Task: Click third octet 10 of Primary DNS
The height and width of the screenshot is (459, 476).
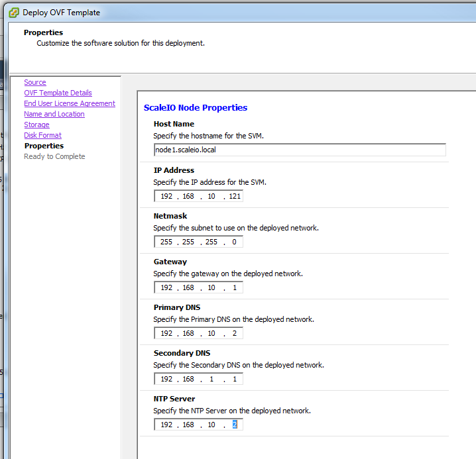Action: pyautogui.click(x=211, y=333)
